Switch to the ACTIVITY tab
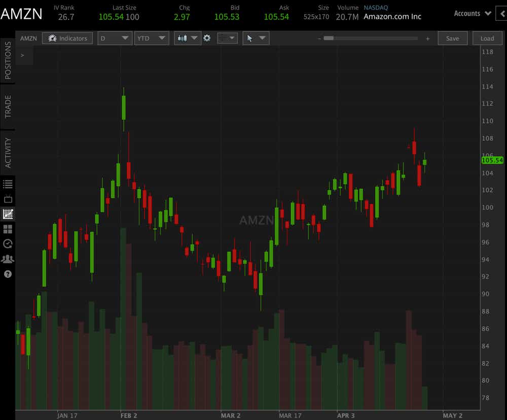The image size is (507, 420). (x=8, y=153)
